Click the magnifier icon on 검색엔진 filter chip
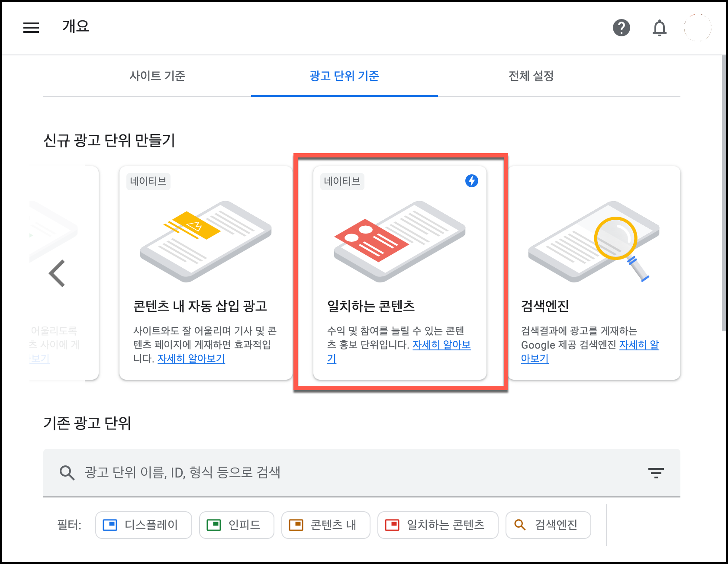Image resolution: width=728 pixels, height=564 pixels. pos(519,525)
